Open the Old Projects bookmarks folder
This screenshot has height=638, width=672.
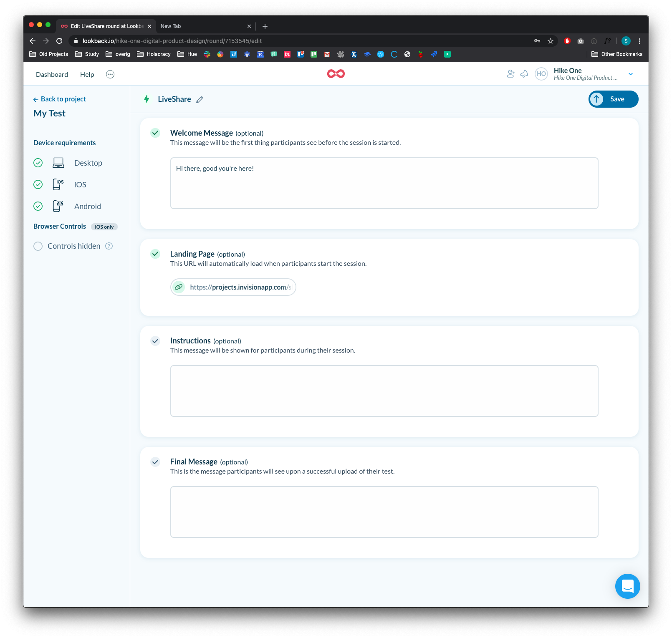(48, 54)
